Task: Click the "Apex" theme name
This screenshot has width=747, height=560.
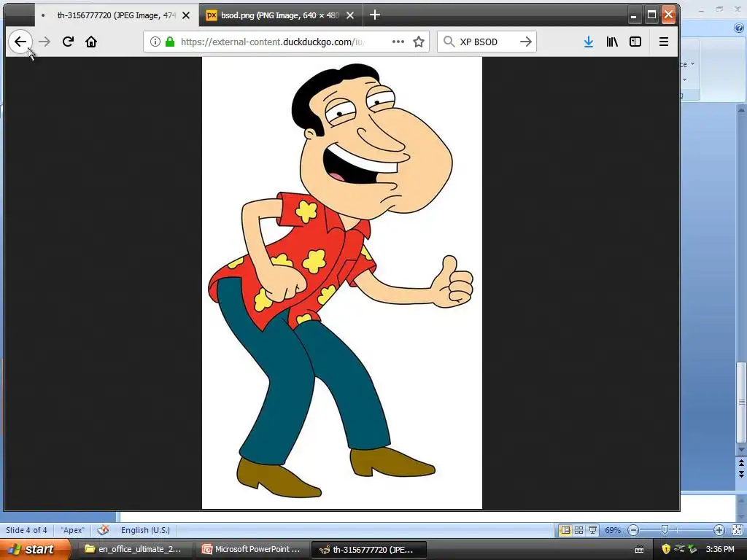Action: coord(72,530)
